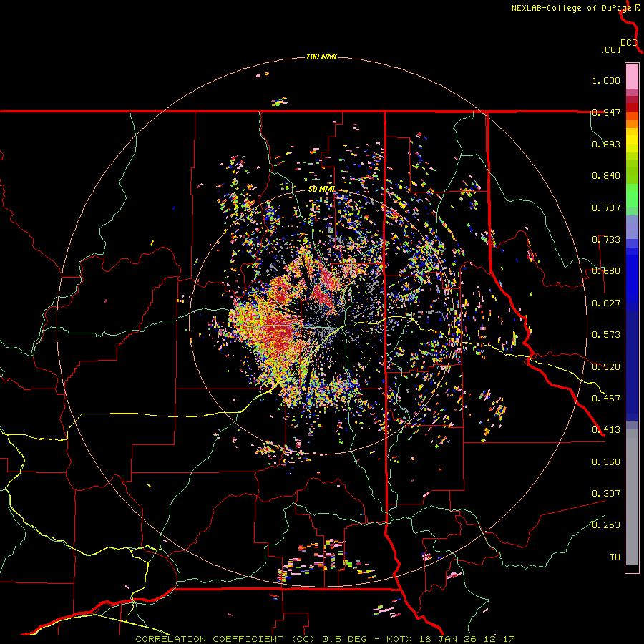Select the 0.307 legend value

pyautogui.click(x=606, y=494)
